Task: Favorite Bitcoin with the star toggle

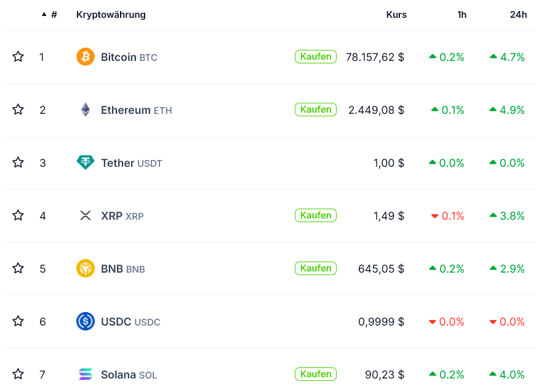Action: 18,57
